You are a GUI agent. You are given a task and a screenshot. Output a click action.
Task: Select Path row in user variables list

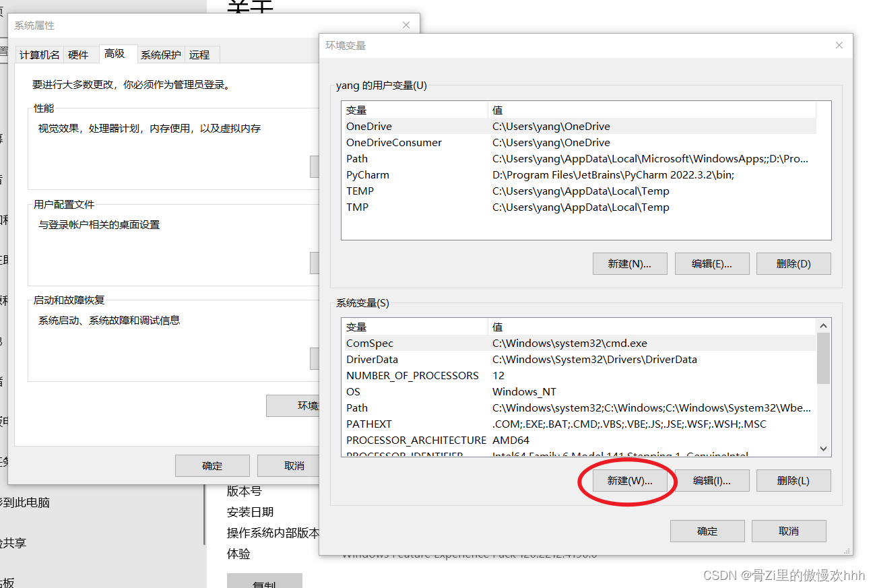click(579, 159)
